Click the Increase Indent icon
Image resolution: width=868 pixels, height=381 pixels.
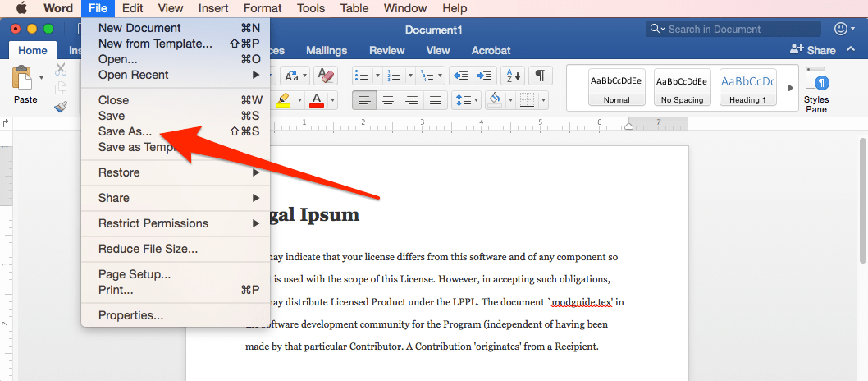coord(485,76)
